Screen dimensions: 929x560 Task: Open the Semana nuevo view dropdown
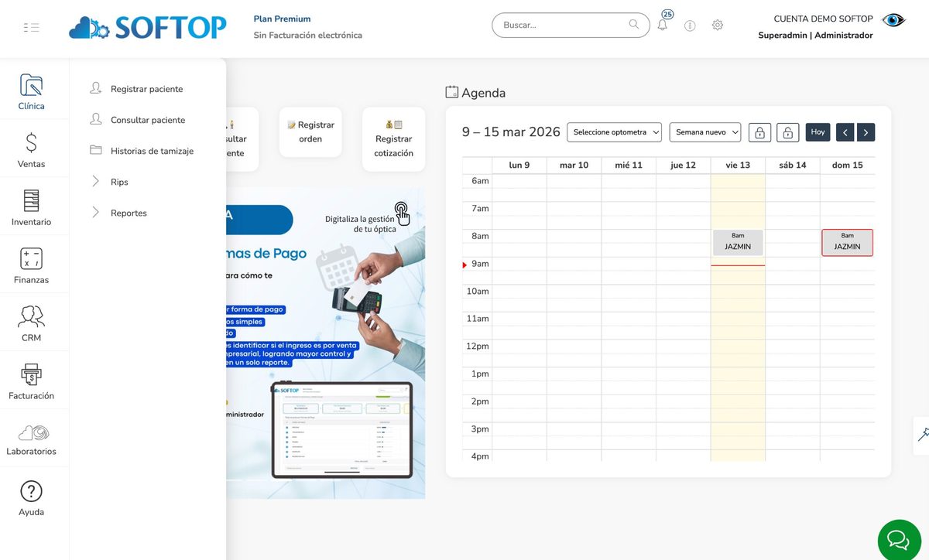(704, 132)
